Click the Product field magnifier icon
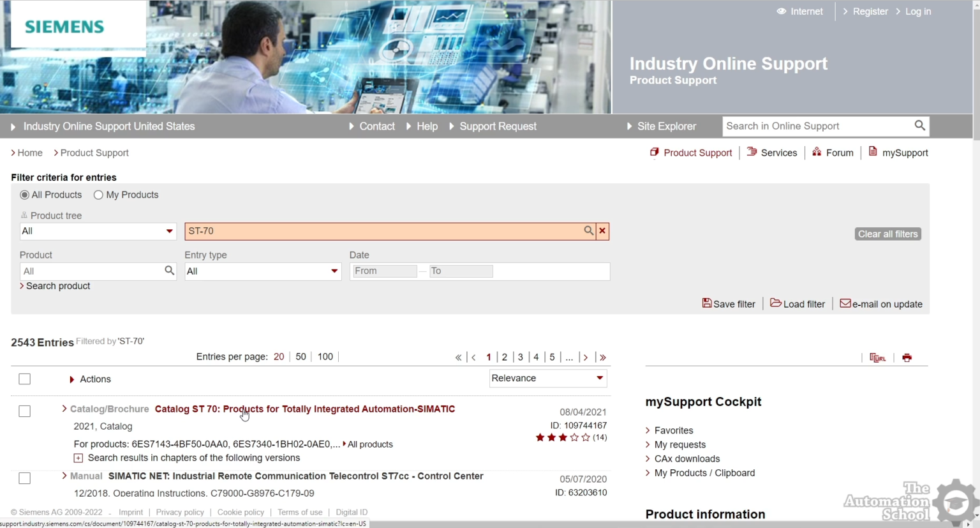Screen dimensions: 980x528 point(169,271)
